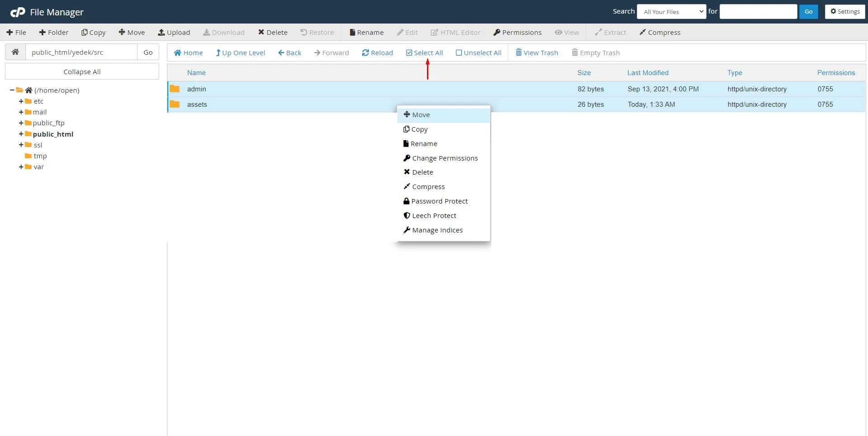
Task: Click the Reload icon button
Action: pos(365,53)
